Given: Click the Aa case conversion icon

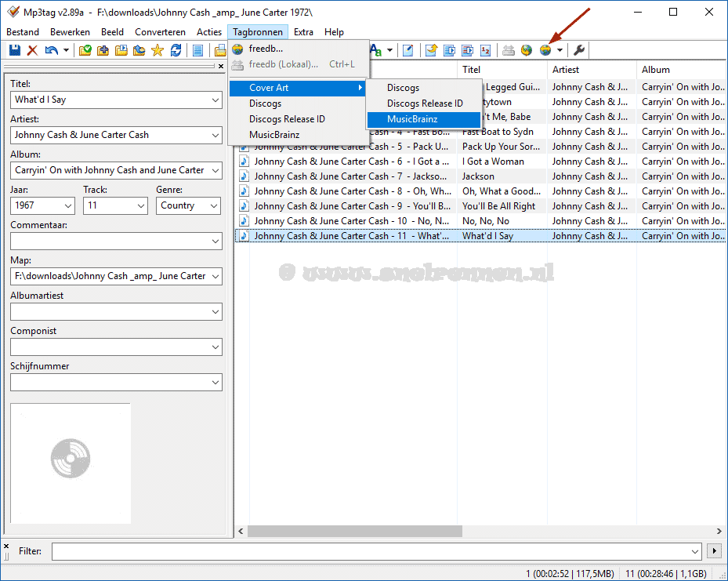Looking at the screenshot, I should pos(375,50).
